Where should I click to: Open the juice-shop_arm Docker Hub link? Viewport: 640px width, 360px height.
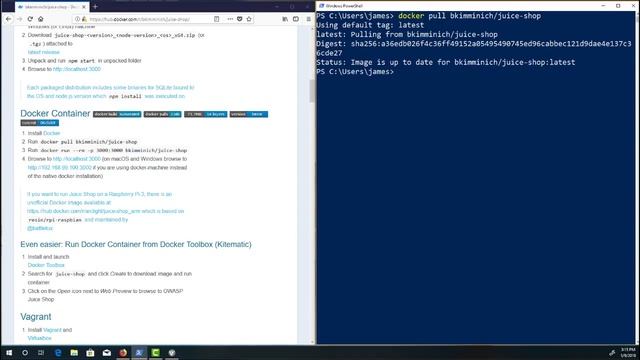pyautogui.click(x=84, y=211)
